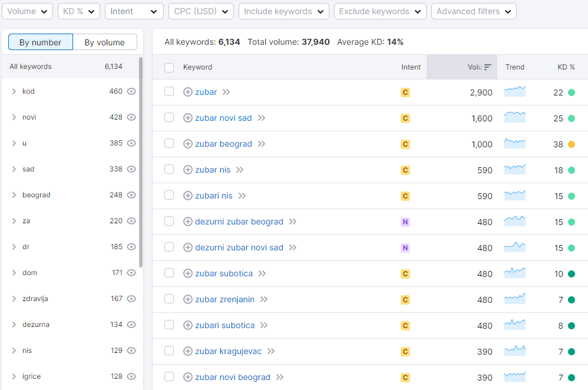Viewport: 588px width, 390px height.
Task: Hide the "igrice" keyword group
Action: point(131,376)
